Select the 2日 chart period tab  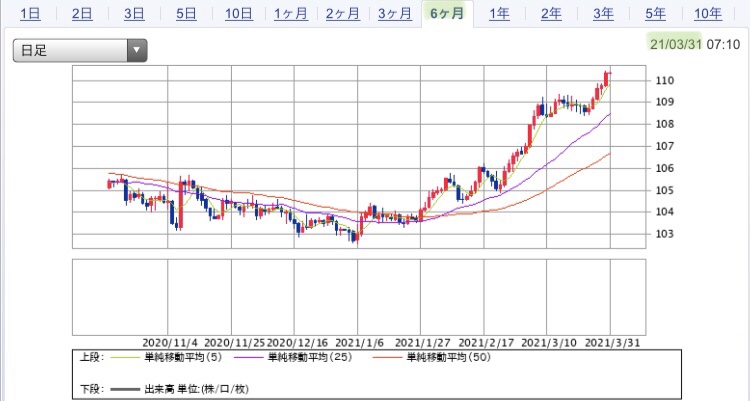click(82, 13)
